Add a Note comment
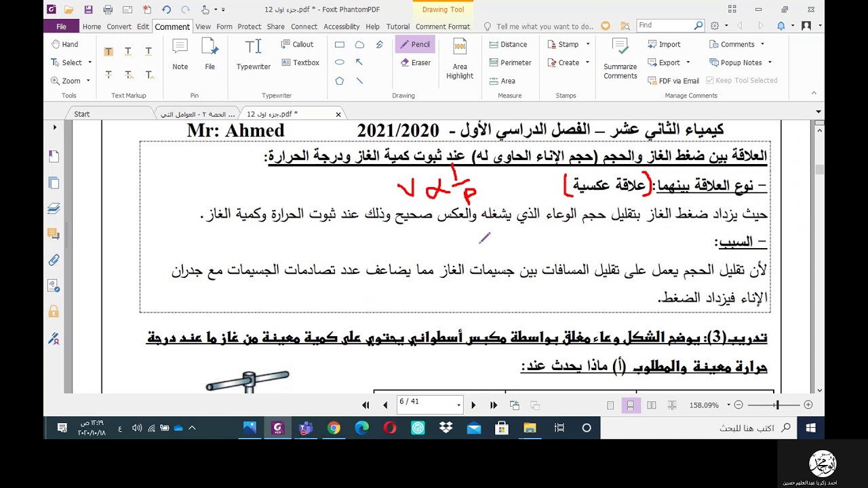868x488 pixels. [180, 54]
